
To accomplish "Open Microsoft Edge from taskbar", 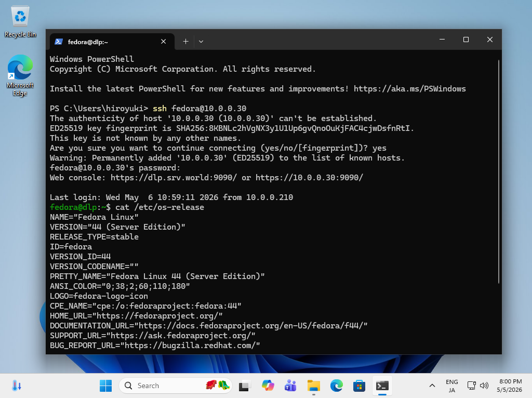I will 337,386.
